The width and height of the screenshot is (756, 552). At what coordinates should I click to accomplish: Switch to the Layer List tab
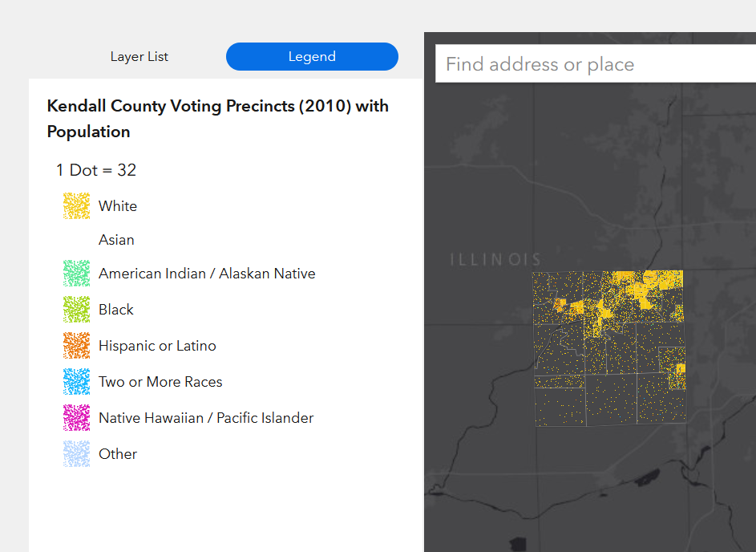tap(139, 57)
